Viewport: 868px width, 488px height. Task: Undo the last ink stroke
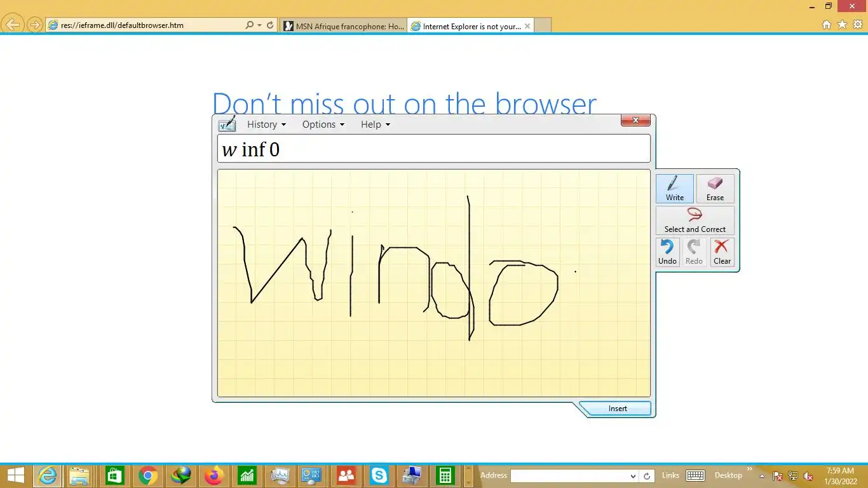pos(667,252)
